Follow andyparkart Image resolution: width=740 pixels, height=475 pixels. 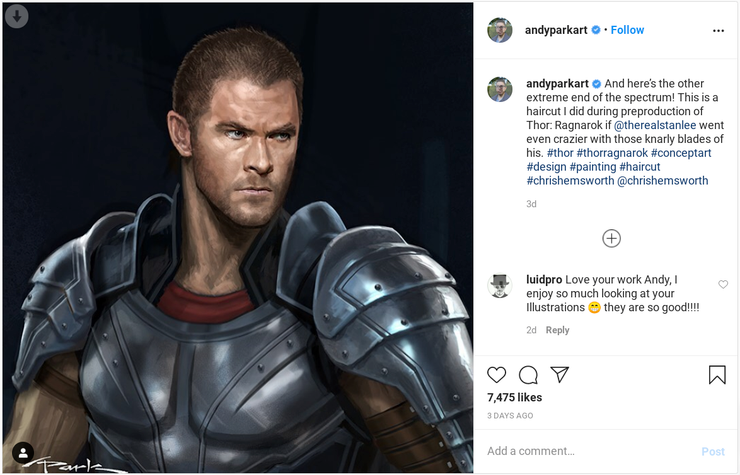(x=627, y=30)
